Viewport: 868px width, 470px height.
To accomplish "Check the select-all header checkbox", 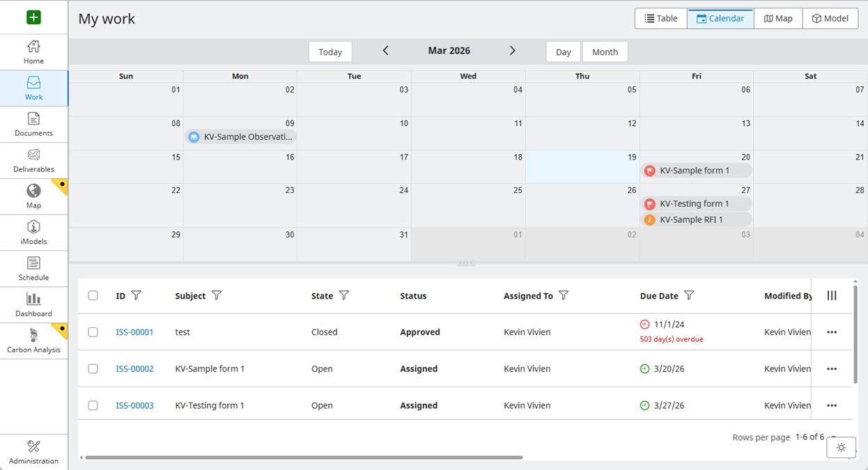I will (93, 296).
